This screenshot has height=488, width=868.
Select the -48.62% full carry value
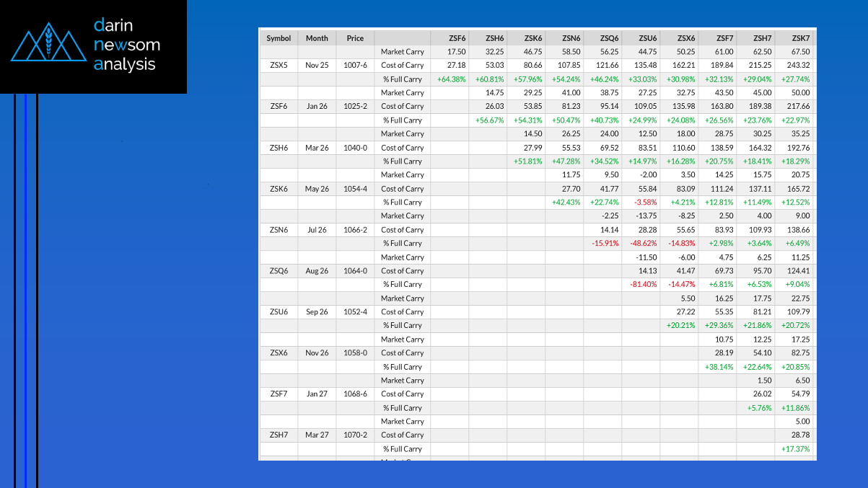642,244
